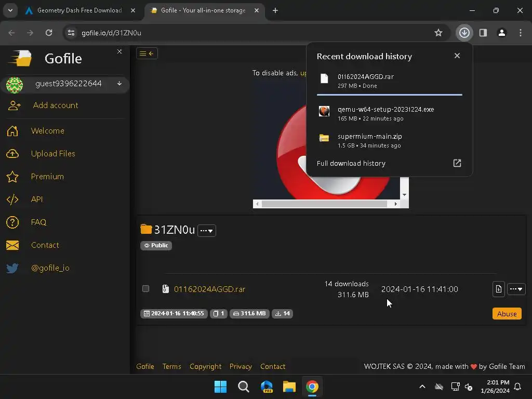Switch to Geometry Dash Free Download tab

point(79,10)
